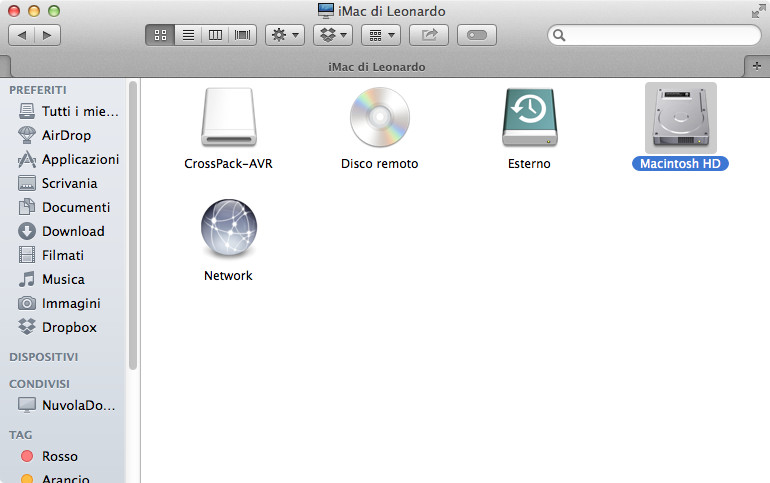The image size is (770, 483).
Task: Open Dropbox folder in the sidebar
Action: tap(68, 327)
